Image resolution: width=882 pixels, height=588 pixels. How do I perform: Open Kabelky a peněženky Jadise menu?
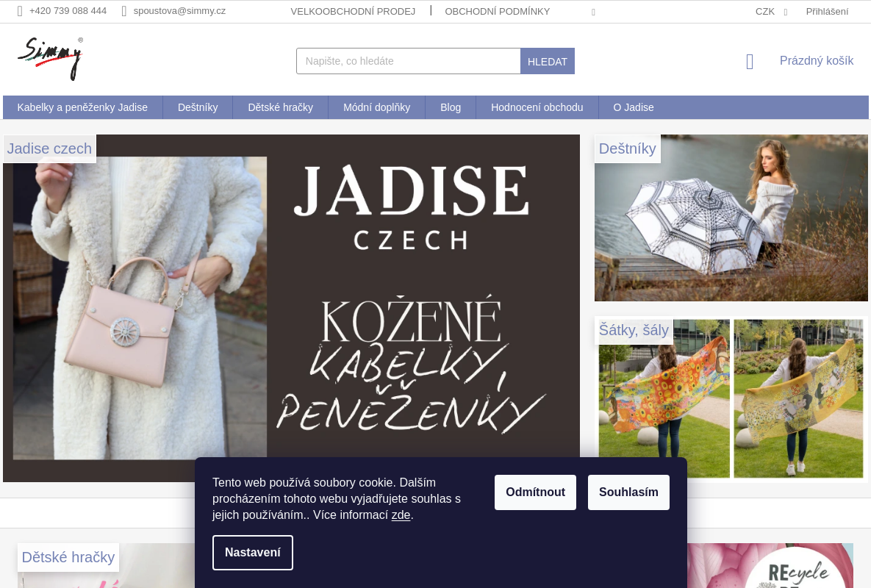click(82, 107)
